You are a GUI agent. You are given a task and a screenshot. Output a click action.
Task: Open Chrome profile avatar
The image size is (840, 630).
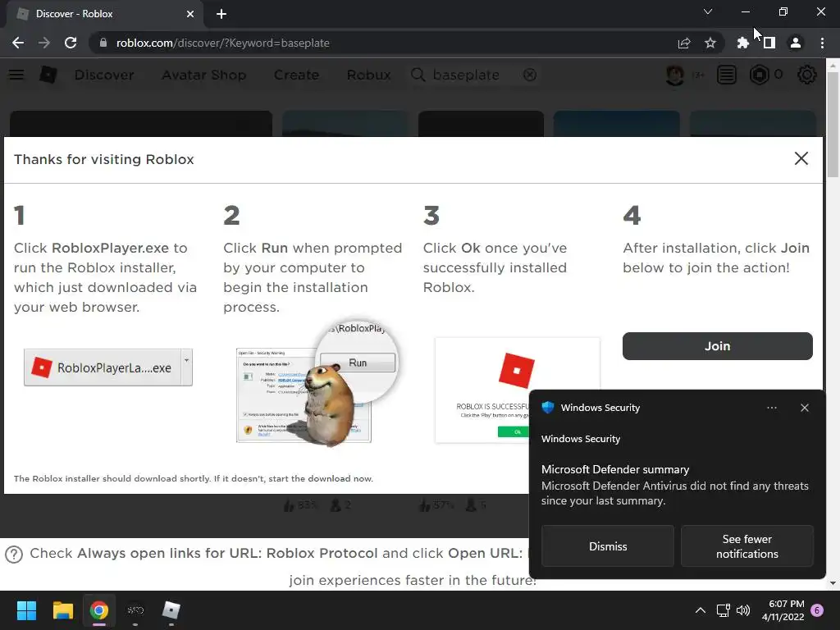[796, 43]
